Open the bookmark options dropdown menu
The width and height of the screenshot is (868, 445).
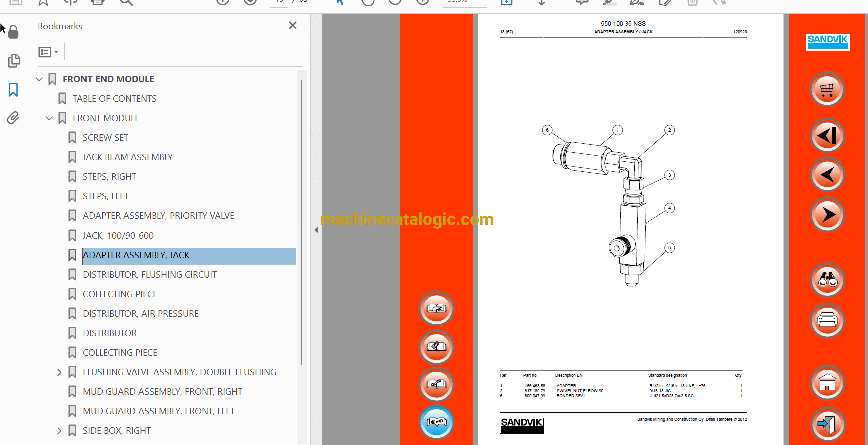[x=48, y=52]
